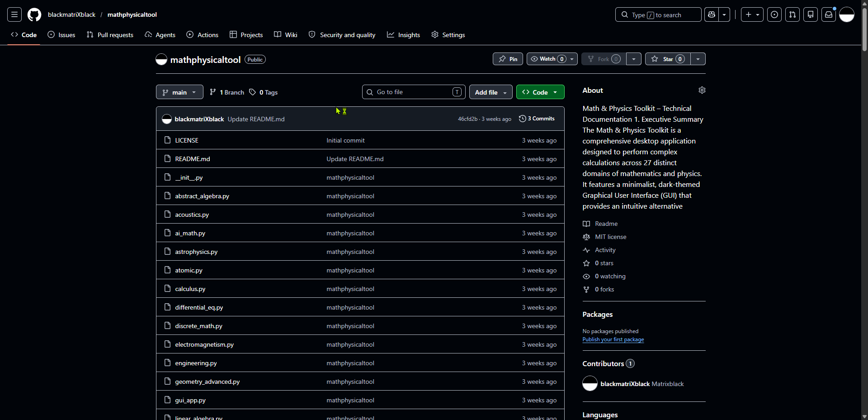Open the repositories icon in header
Viewport: 868px width, 420px height.
tap(811, 14)
